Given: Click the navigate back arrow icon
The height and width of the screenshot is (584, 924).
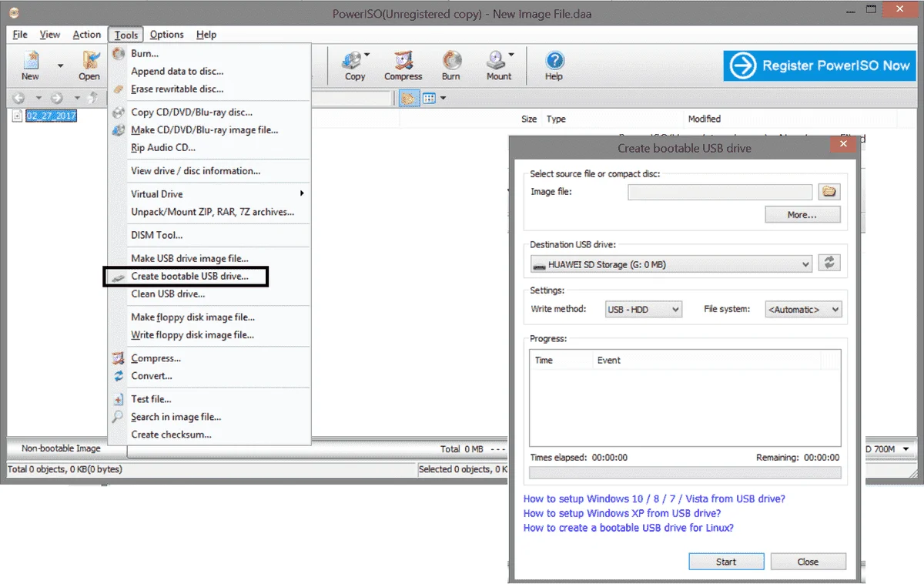Looking at the screenshot, I should click(x=19, y=99).
